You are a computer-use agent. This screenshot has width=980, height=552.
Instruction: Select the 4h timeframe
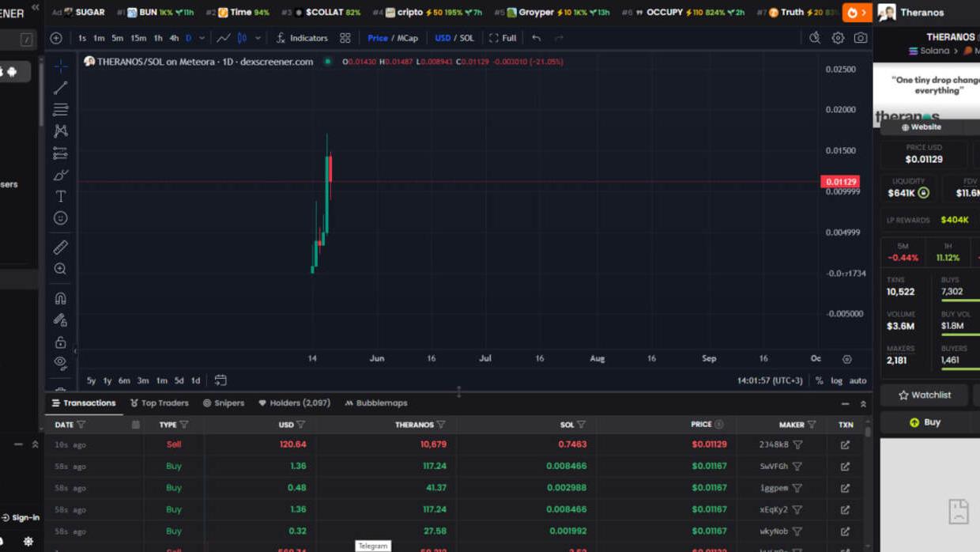point(174,38)
